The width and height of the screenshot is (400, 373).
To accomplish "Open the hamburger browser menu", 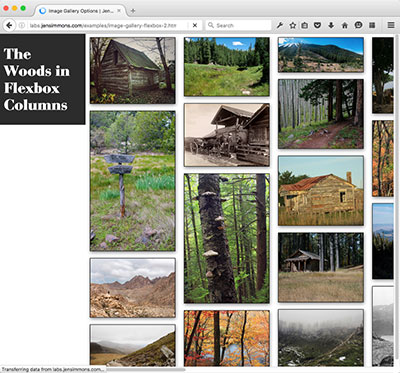I will coord(391,25).
